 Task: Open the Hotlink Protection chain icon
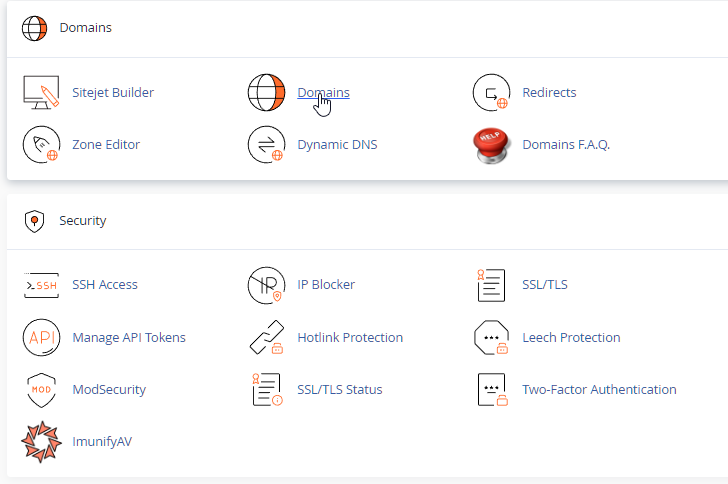[267, 337]
